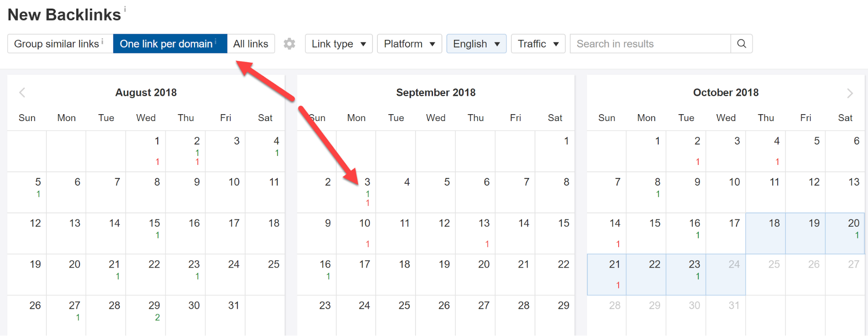Screen dimensions: 868x336
Task: Pick October 18, 2018 highlighted date
Action: tap(766, 233)
